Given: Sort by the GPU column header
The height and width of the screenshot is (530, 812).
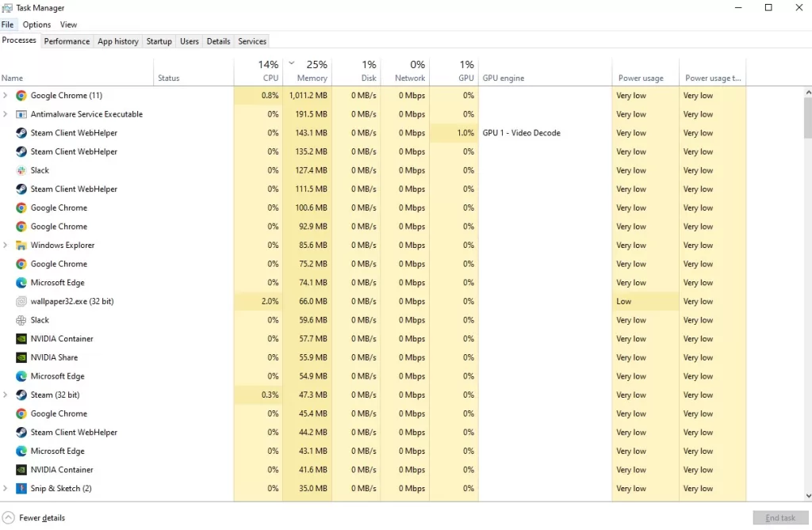Looking at the screenshot, I should pyautogui.click(x=454, y=71).
